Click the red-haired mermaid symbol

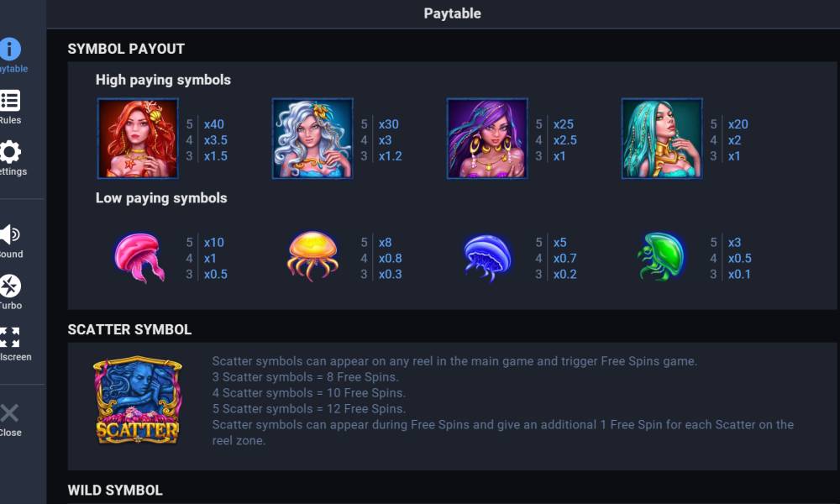(x=138, y=139)
